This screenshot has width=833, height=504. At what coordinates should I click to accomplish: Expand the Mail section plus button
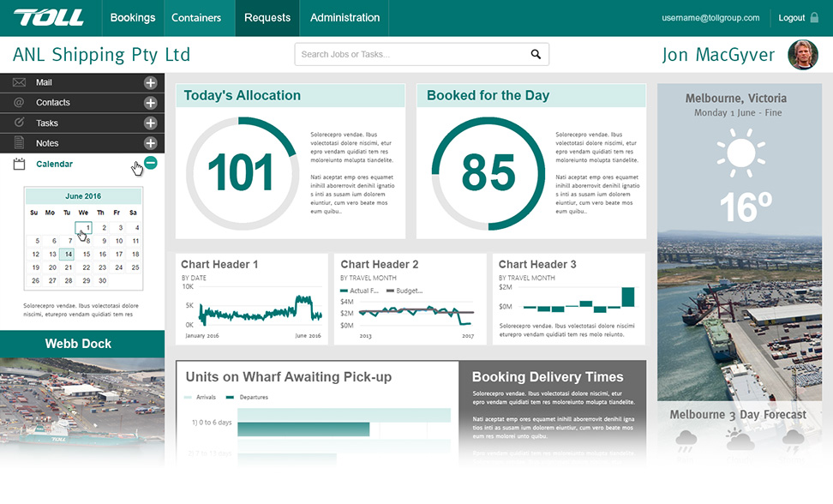(x=150, y=82)
